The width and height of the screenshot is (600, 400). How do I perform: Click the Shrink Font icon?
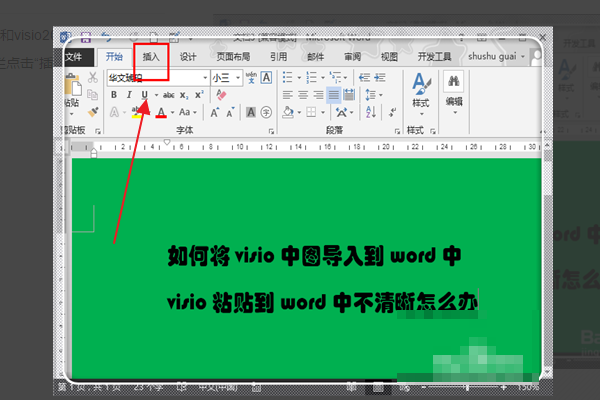pyautogui.click(x=230, y=113)
